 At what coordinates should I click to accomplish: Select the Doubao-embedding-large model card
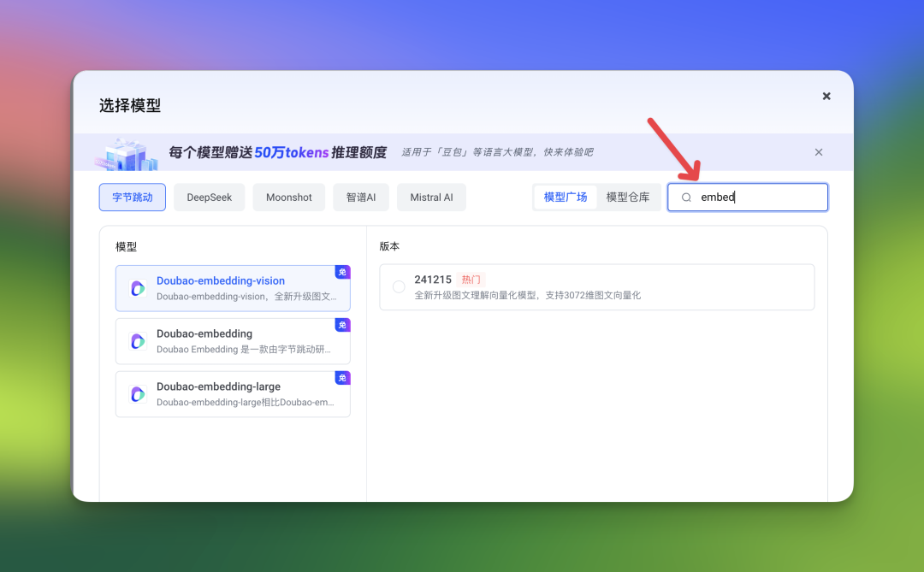233,394
